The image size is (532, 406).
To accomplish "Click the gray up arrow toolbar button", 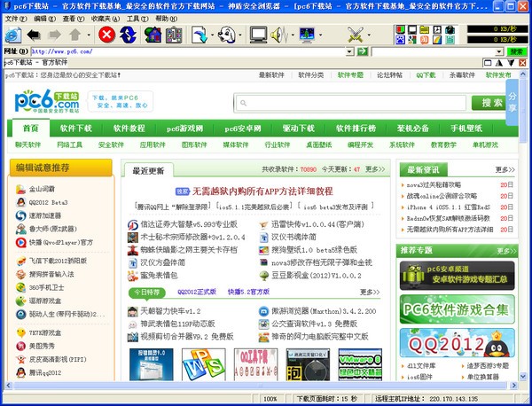I will [75, 35].
